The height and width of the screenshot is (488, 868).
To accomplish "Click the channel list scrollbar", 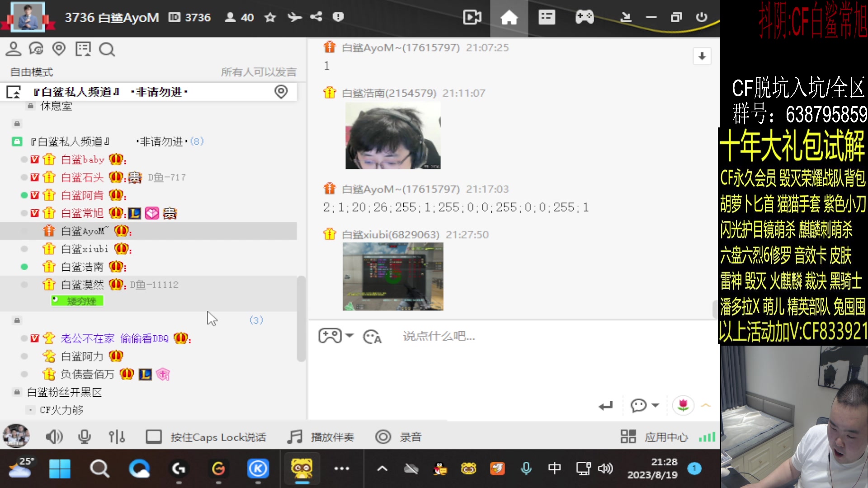I will [x=301, y=319].
